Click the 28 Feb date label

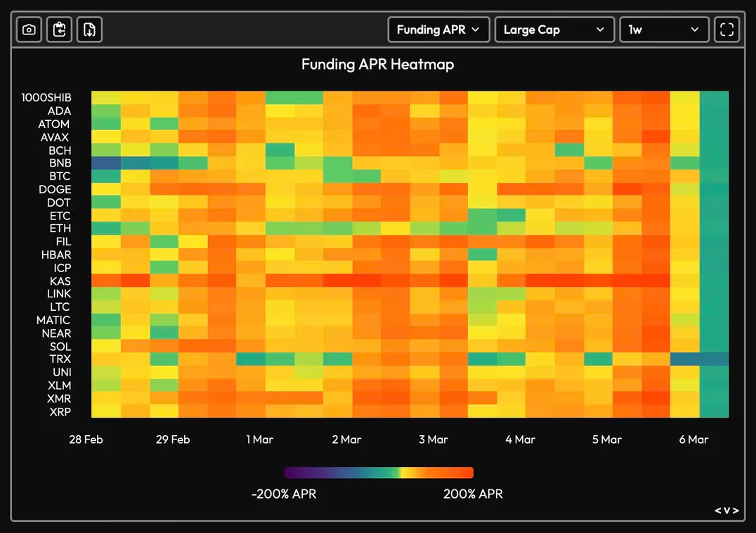pos(86,439)
